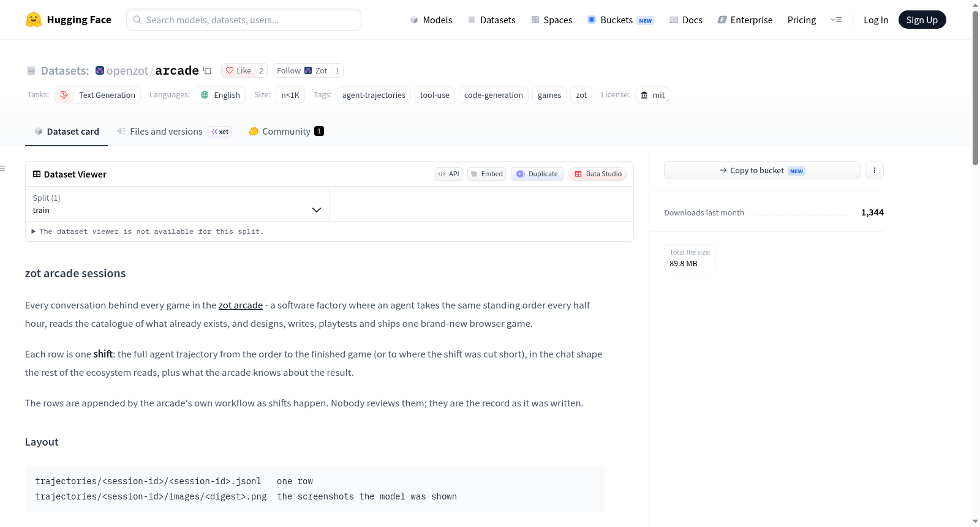
Task: Open the arcade dataset name link
Action: coord(177,70)
